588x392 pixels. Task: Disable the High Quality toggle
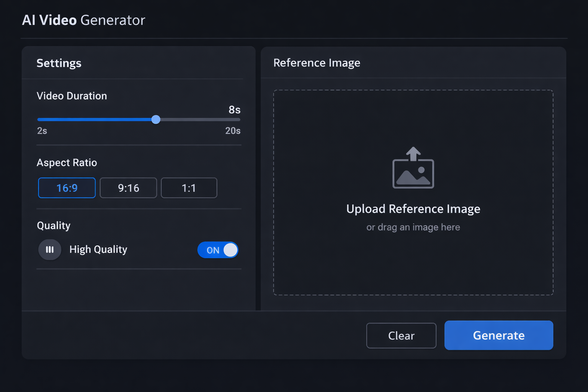tap(218, 250)
